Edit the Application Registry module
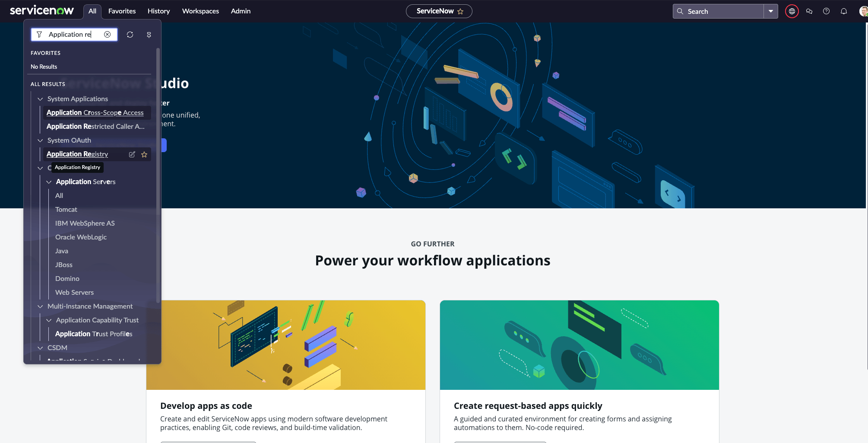Image resolution: width=868 pixels, height=443 pixels. pyautogui.click(x=132, y=154)
